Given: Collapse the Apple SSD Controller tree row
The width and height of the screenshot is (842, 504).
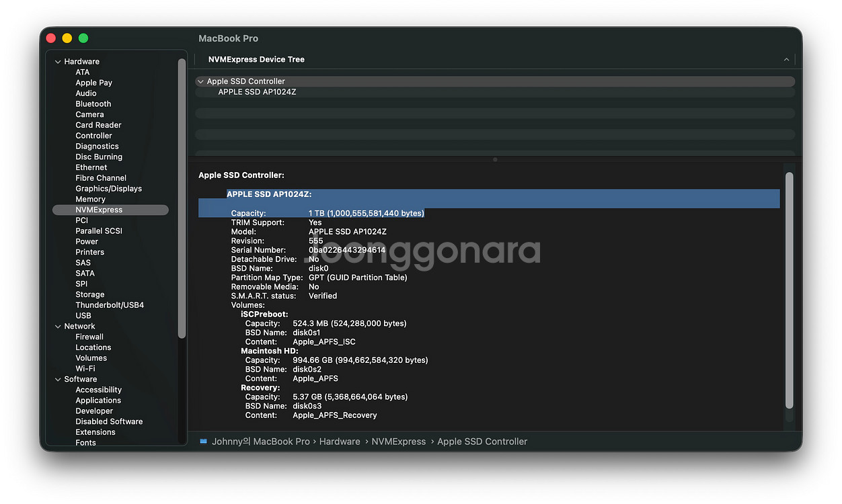Looking at the screenshot, I should [200, 81].
